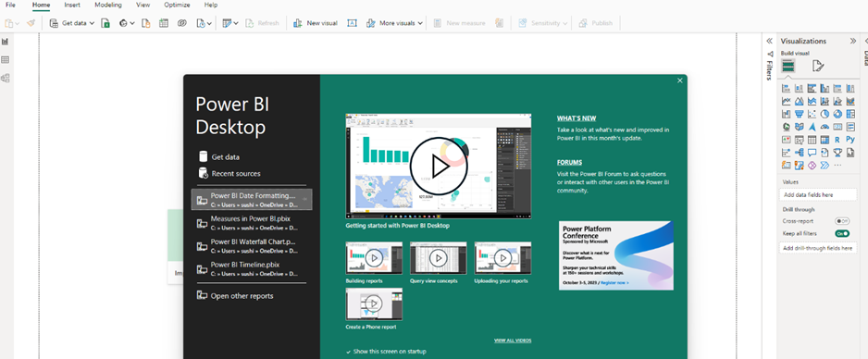Click the Add data fields here box

coord(818,194)
